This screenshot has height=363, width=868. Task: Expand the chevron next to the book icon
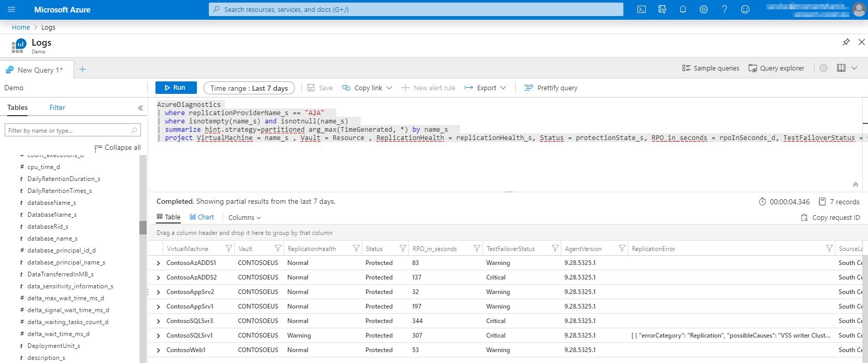855,68
